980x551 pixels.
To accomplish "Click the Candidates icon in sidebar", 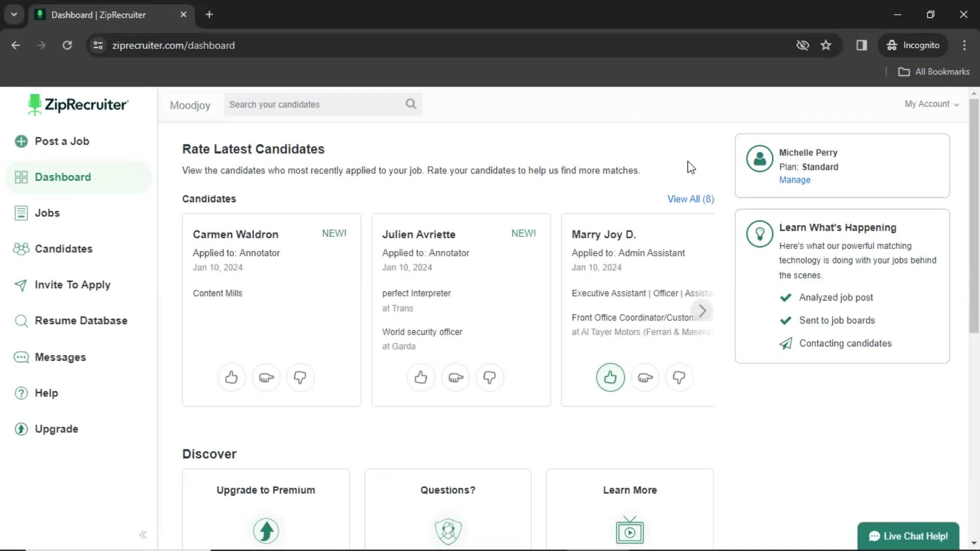I will 21,249.
